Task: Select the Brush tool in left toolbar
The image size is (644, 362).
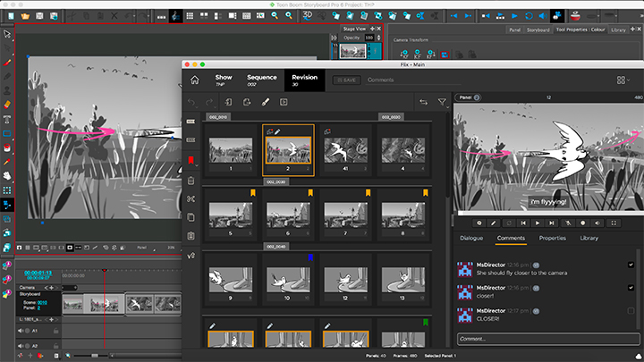Action: [7, 63]
